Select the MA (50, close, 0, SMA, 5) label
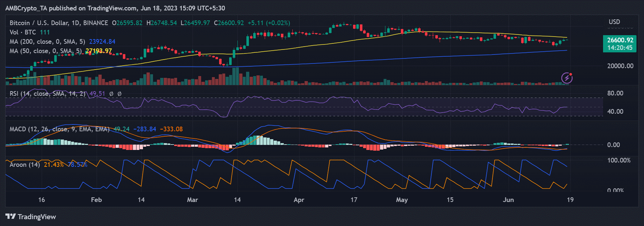 tap(46, 51)
